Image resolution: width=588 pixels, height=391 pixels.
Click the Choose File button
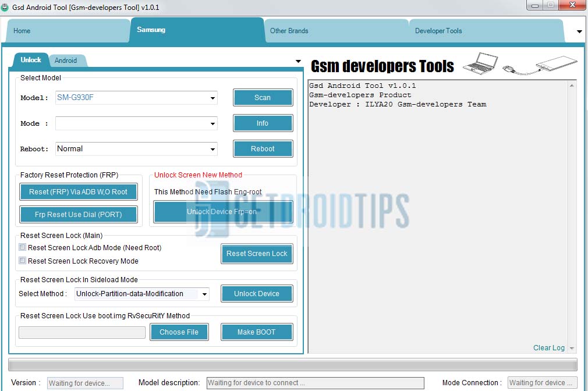tap(179, 332)
